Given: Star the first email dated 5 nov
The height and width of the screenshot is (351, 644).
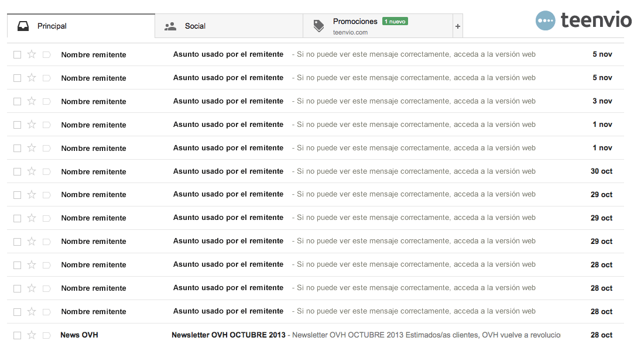Looking at the screenshot, I should (31, 54).
